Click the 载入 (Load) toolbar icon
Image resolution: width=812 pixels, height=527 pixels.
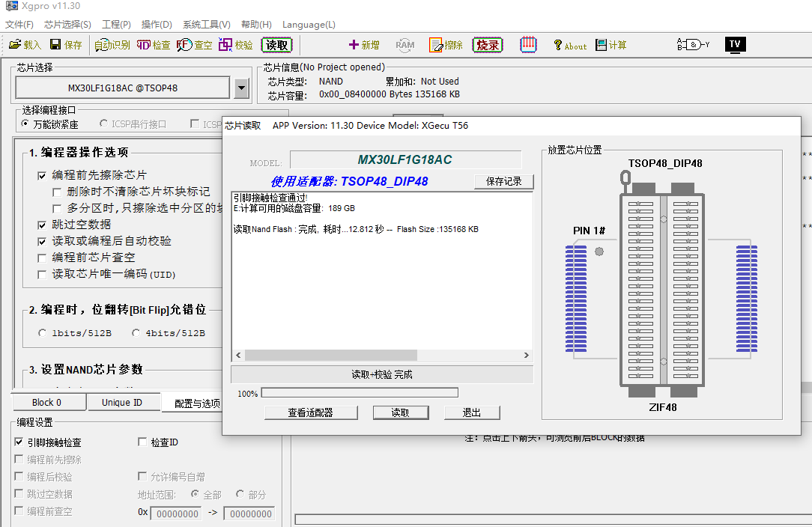[x=15, y=45]
